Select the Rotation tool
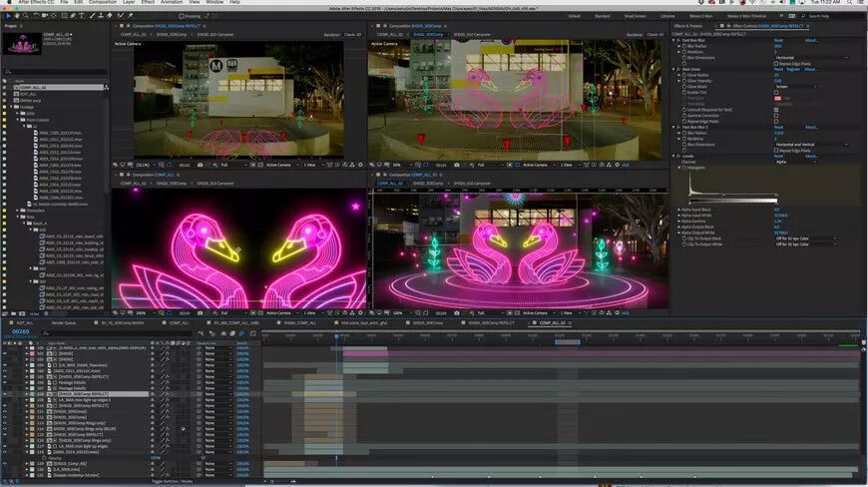 [37, 16]
